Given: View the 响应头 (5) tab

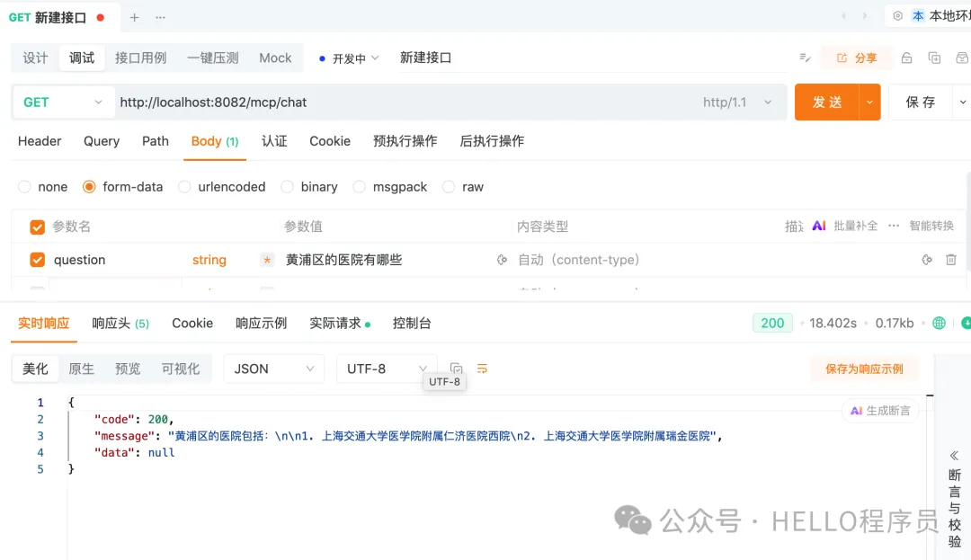Looking at the screenshot, I should [120, 323].
